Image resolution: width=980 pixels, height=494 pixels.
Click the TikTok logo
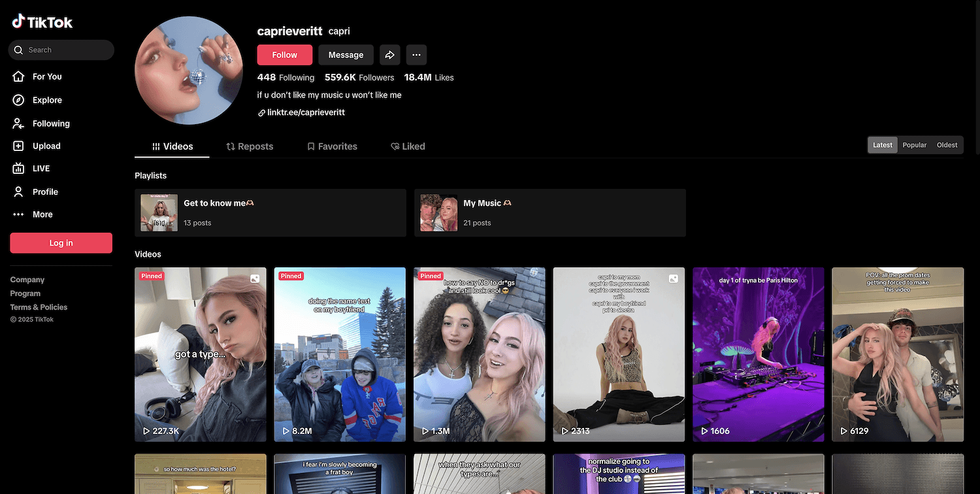coord(42,22)
